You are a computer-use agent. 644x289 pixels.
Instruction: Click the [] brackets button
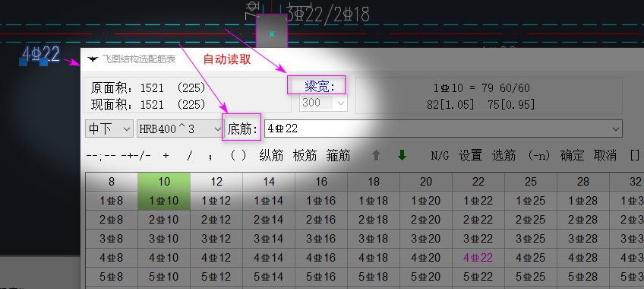pos(635,155)
